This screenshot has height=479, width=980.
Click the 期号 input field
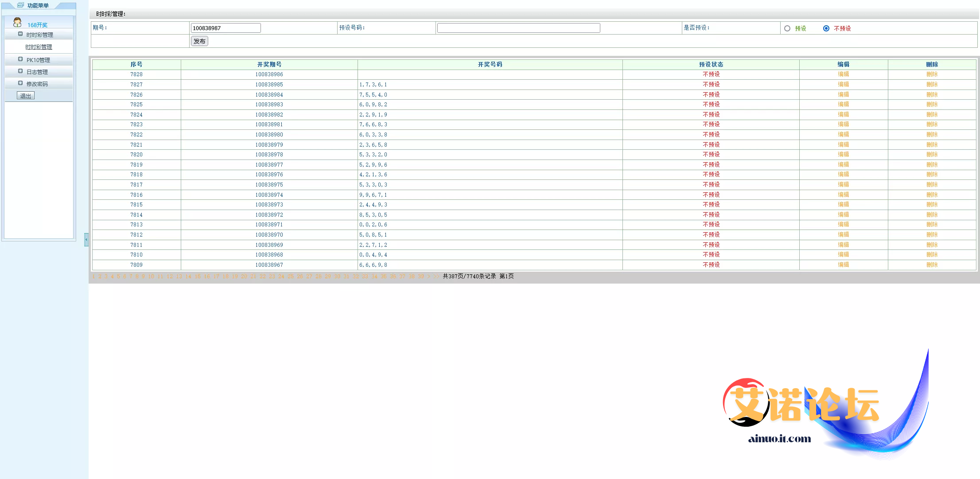(226, 28)
